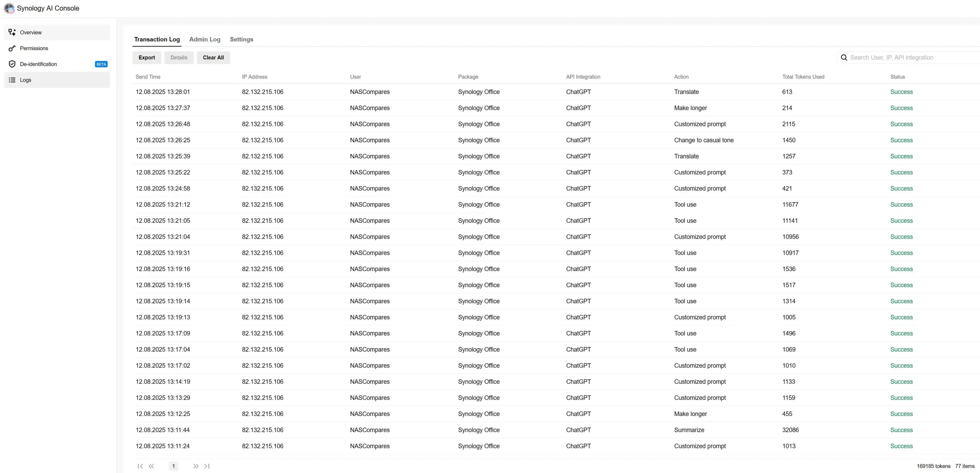Go to first page arrow icon

coord(140,466)
